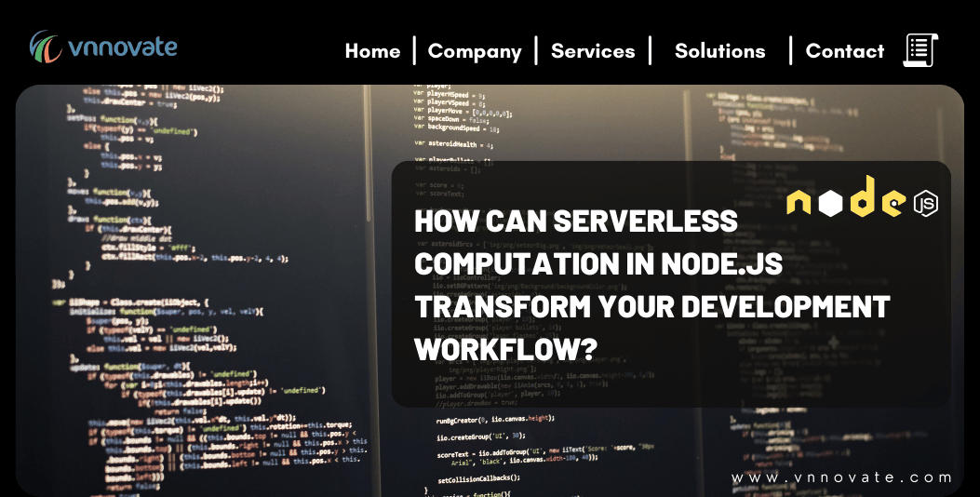Click the "How Can Serverless" headline line
This screenshot has height=497, width=980.
tap(576, 221)
